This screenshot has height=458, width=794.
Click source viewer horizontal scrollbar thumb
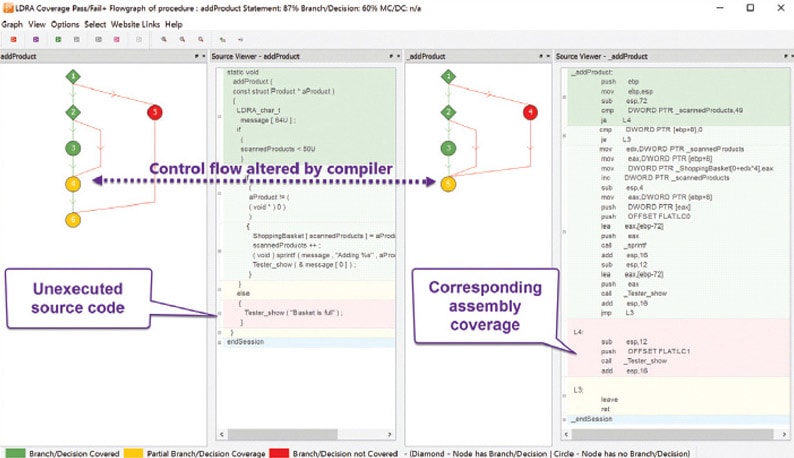click(x=283, y=434)
